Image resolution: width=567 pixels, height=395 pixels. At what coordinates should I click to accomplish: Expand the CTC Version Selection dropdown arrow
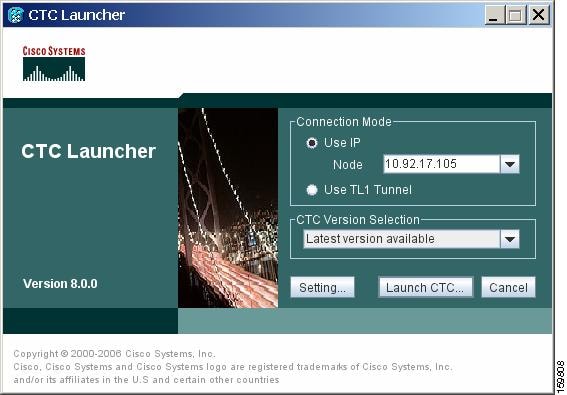coord(510,239)
